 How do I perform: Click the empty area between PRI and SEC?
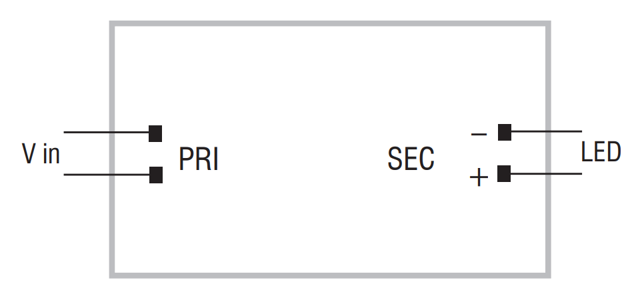pyautogui.click(x=303, y=159)
